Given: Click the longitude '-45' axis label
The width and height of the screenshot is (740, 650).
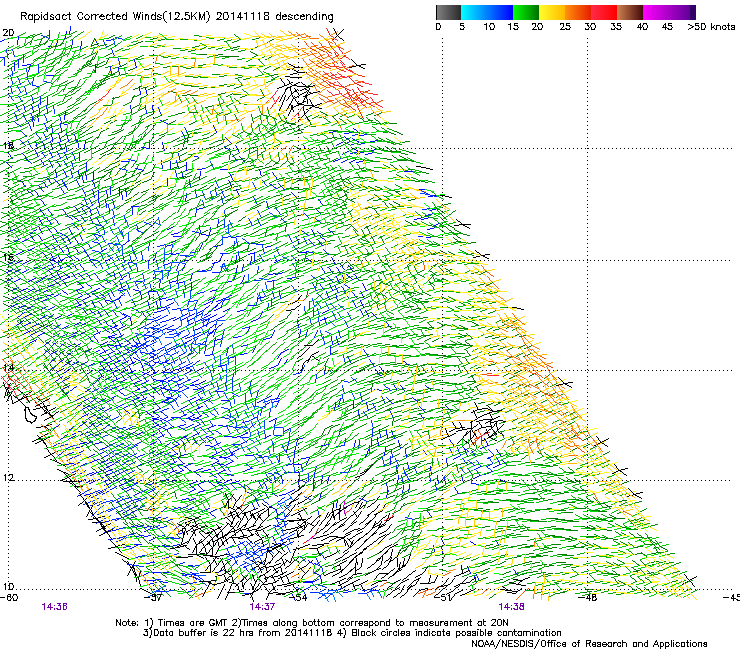Looking at the screenshot, I should (x=732, y=597).
